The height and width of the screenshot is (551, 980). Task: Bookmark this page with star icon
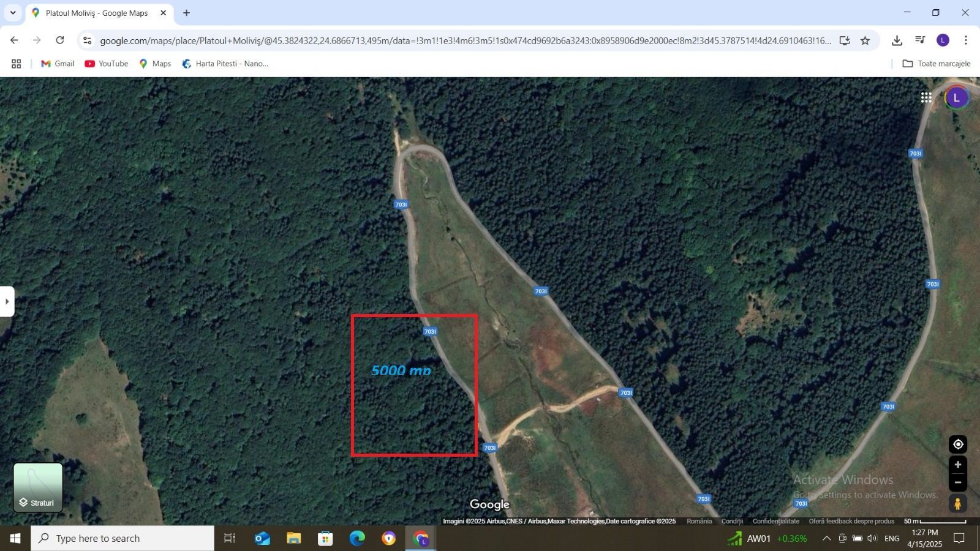coord(865,40)
